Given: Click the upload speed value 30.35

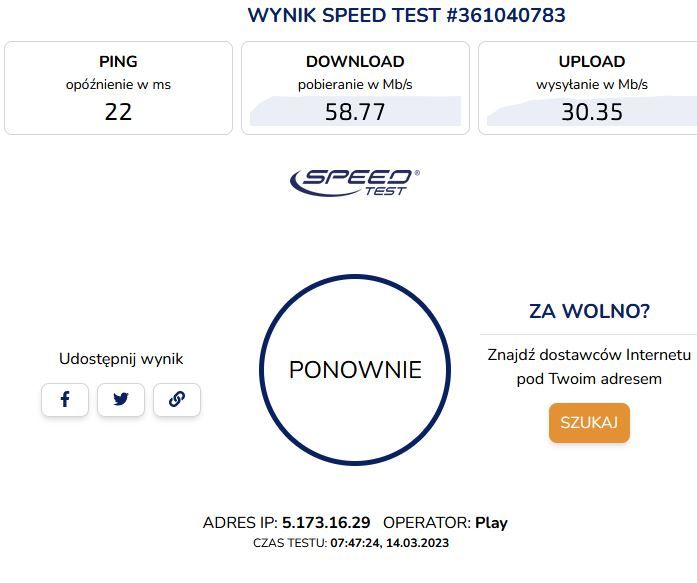Looking at the screenshot, I should (x=592, y=112).
